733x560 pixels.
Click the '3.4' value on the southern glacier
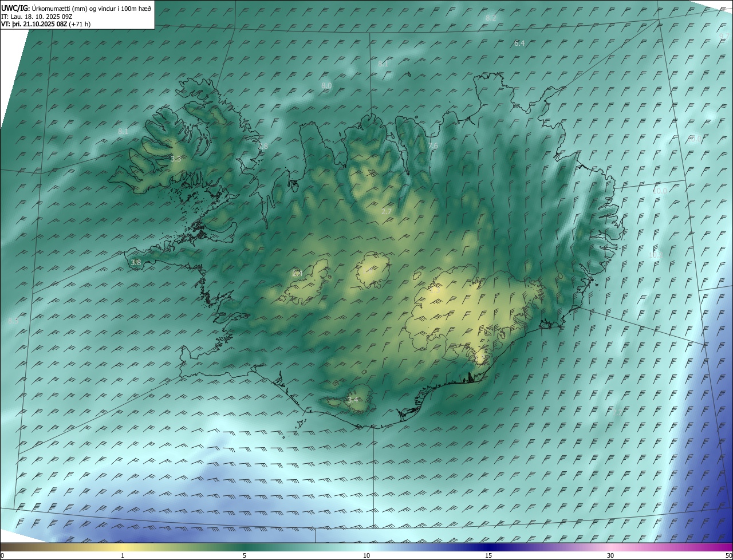coord(353,400)
